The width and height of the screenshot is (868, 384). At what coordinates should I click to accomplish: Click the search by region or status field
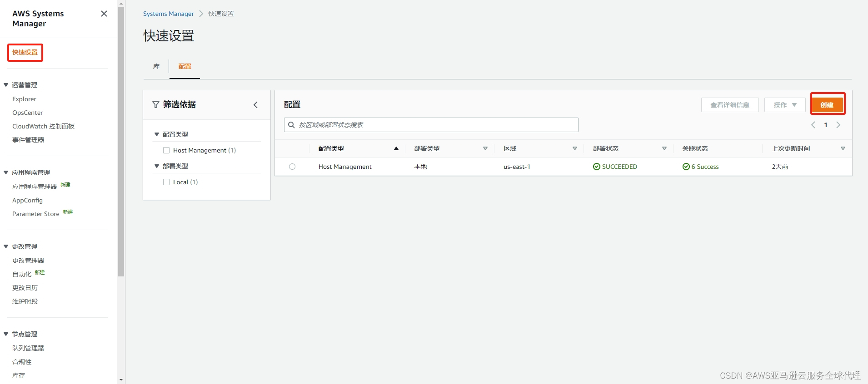pyautogui.click(x=431, y=125)
